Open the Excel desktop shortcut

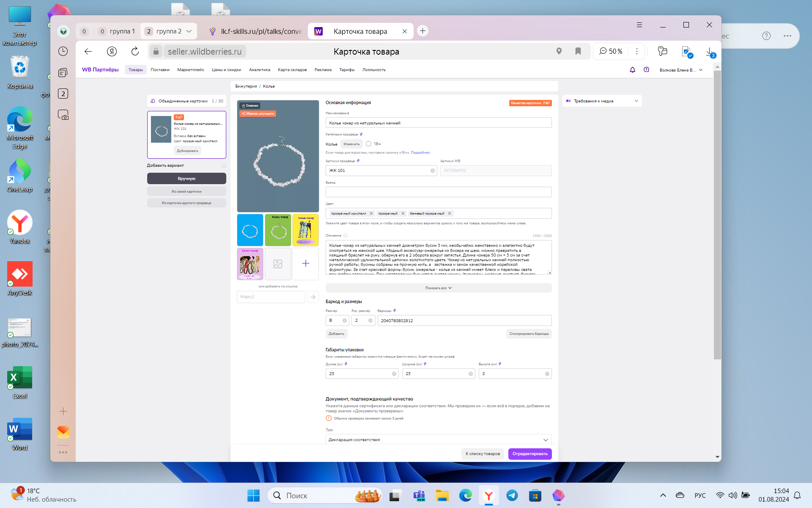[20, 382]
